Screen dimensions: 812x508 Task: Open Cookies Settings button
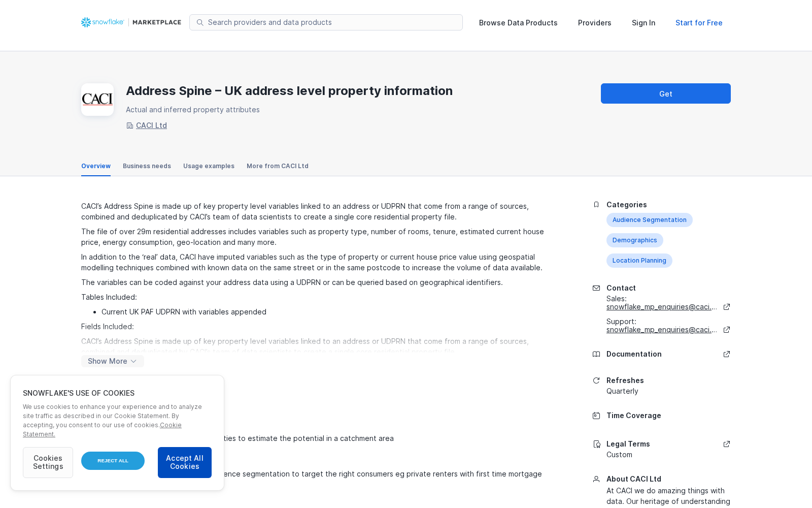[48, 462]
